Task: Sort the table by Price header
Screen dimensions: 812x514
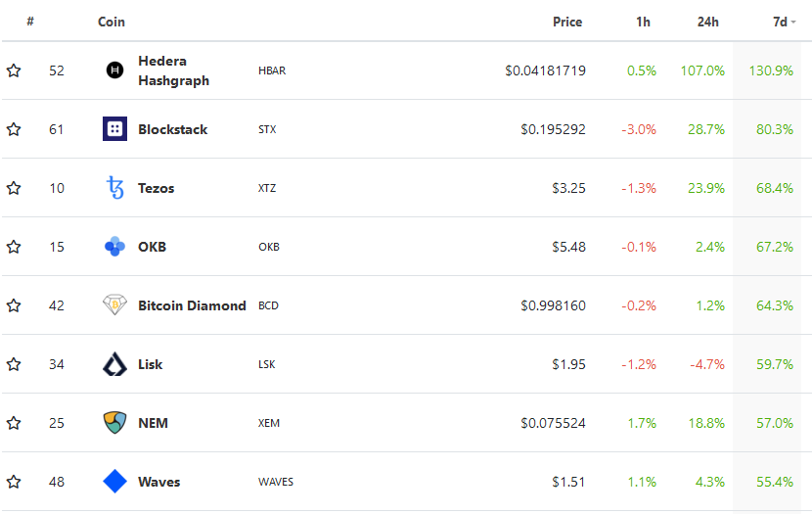Action: (x=566, y=22)
